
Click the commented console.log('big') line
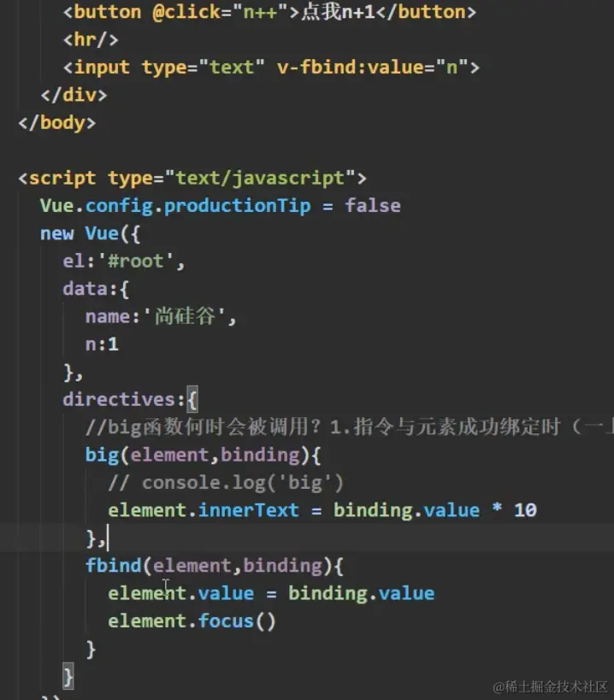[x=226, y=483]
